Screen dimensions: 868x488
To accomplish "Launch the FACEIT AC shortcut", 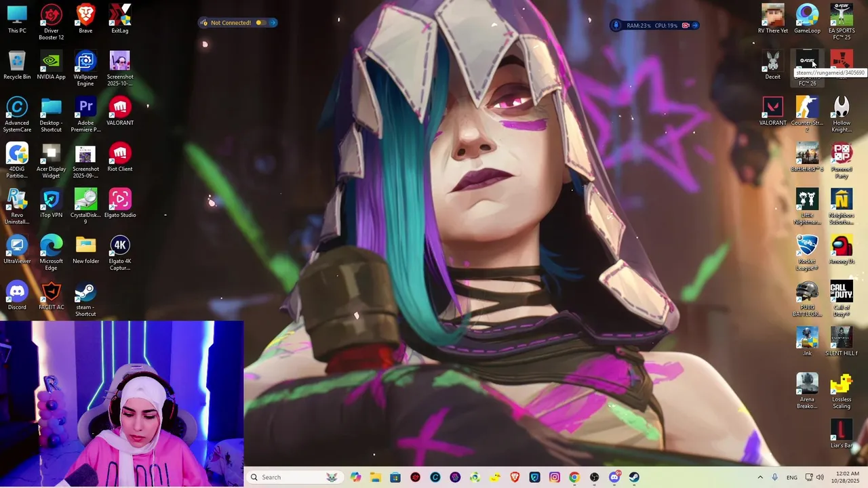I will (x=51, y=296).
